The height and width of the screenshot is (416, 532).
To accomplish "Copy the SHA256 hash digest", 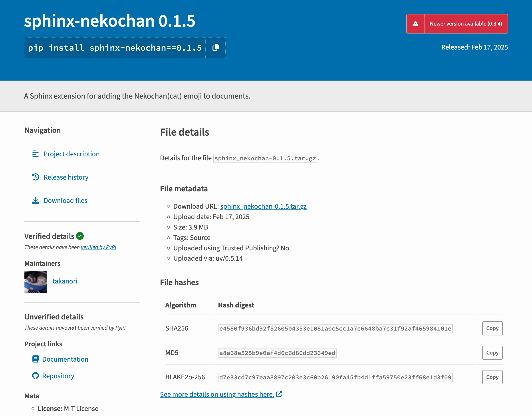I will 492,328.
